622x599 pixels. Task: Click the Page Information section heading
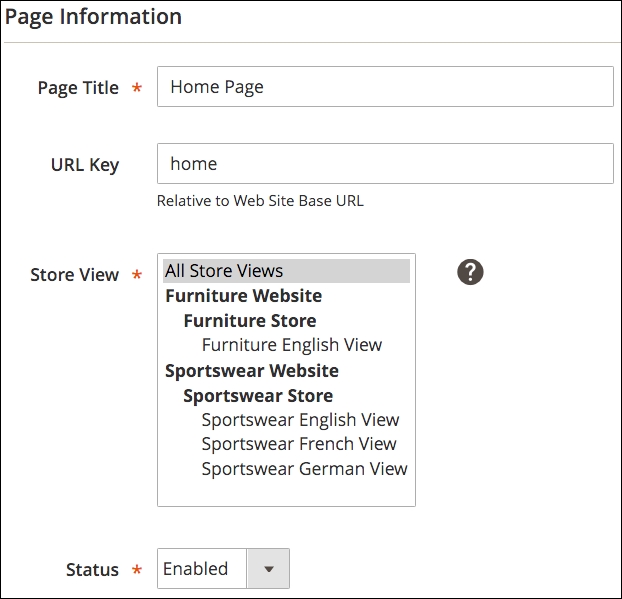[x=94, y=17]
